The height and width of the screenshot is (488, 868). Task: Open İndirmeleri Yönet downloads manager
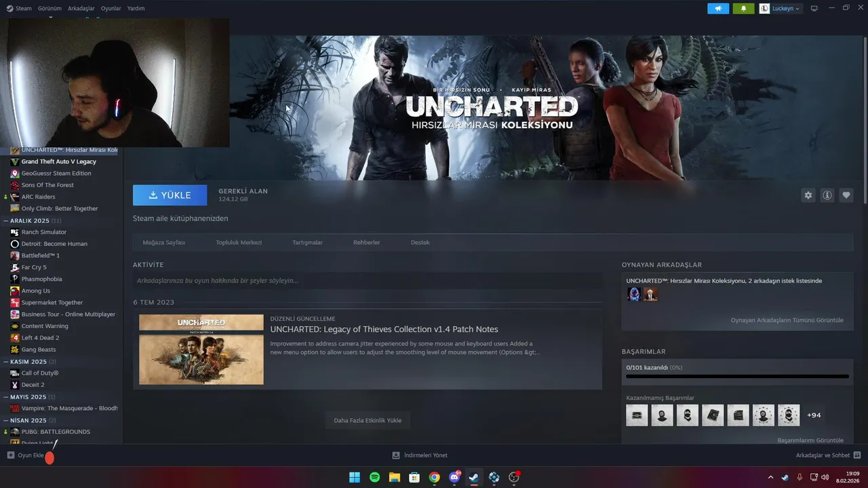pyautogui.click(x=420, y=455)
